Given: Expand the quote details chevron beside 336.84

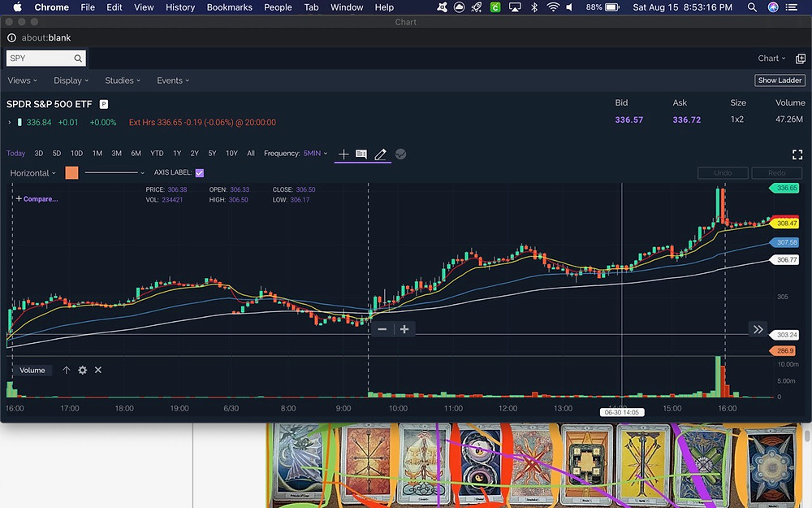Looking at the screenshot, I should pyautogui.click(x=9, y=123).
